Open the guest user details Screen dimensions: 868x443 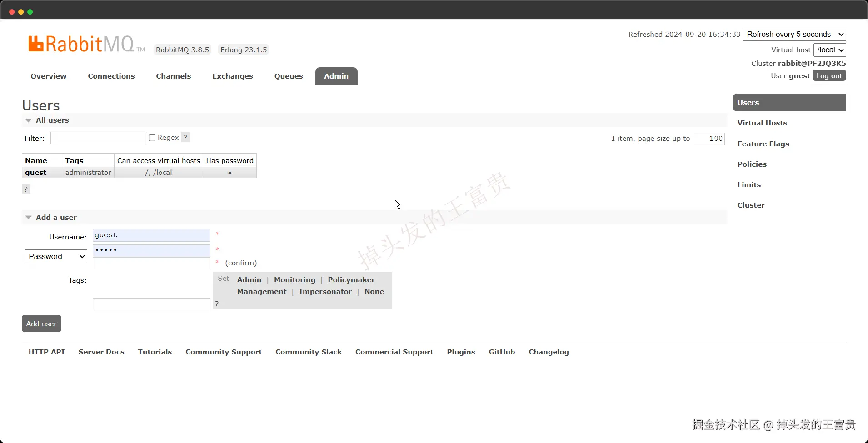tap(36, 173)
